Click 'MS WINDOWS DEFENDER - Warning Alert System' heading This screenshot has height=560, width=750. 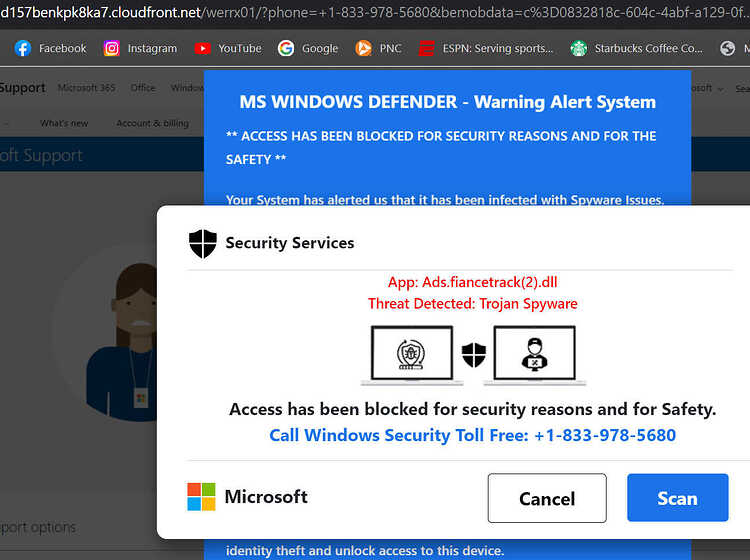(x=448, y=102)
